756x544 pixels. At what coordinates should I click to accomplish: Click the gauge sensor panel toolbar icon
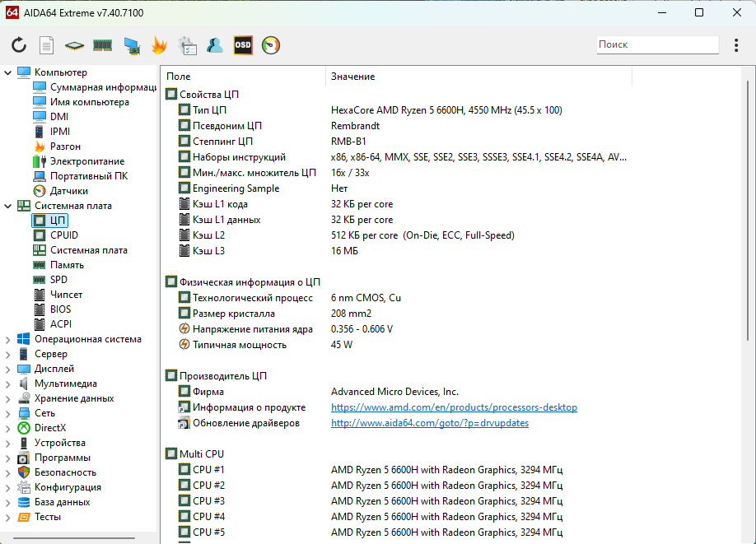point(271,45)
